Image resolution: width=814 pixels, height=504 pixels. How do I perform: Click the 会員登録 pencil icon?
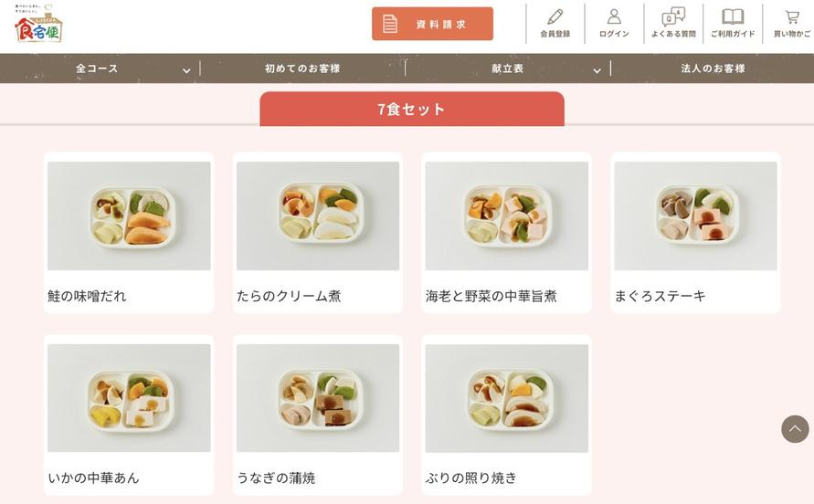click(x=555, y=17)
